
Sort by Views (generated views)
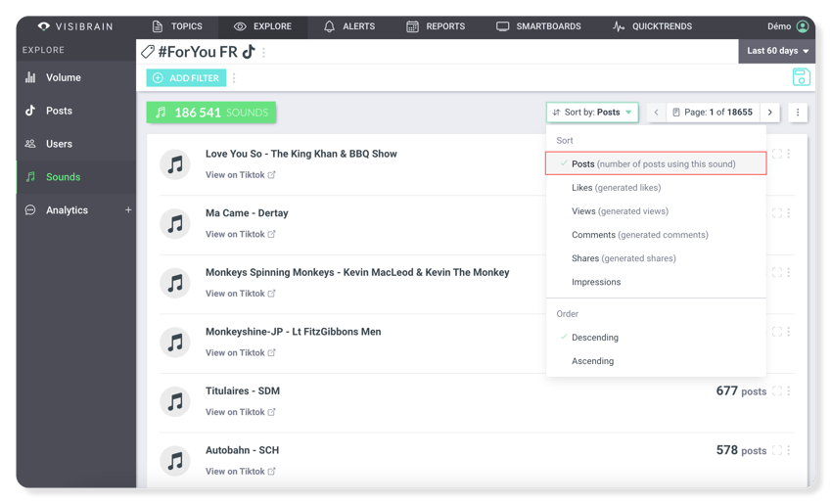[x=656, y=211]
